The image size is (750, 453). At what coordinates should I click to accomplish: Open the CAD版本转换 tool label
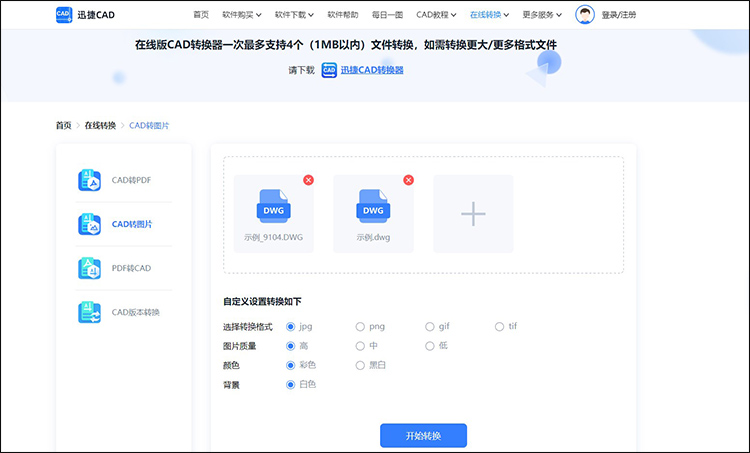coord(136,312)
